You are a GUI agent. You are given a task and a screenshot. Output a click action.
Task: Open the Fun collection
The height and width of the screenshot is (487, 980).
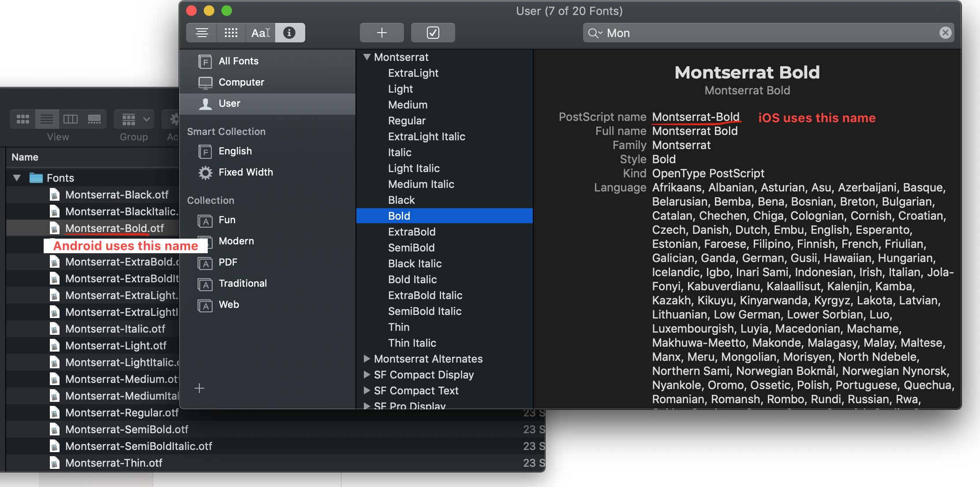(x=267, y=220)
